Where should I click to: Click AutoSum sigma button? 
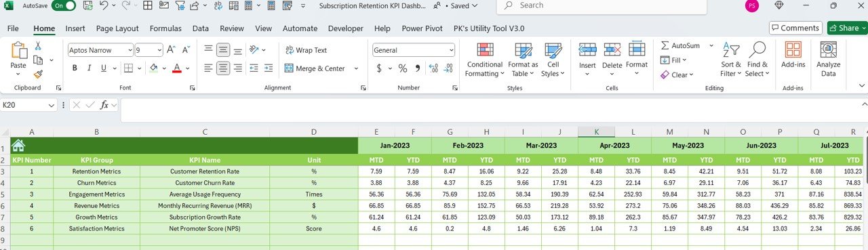[680, 45]
